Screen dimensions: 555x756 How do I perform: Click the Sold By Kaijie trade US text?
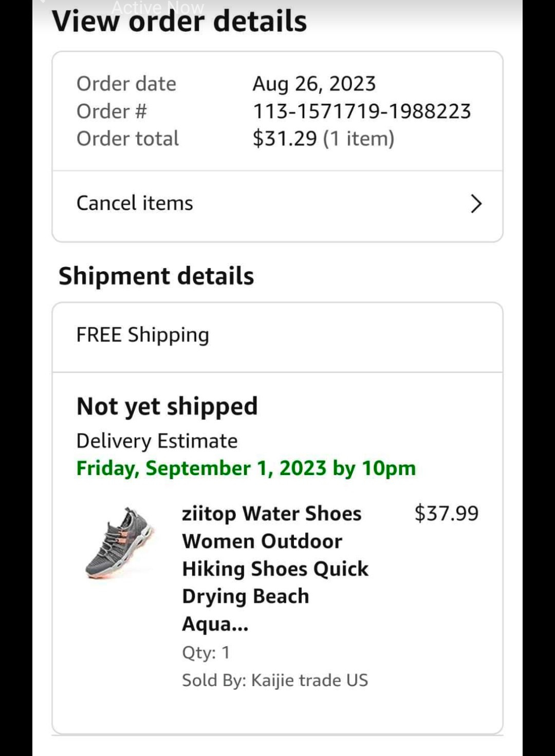(x=275, y=680)
